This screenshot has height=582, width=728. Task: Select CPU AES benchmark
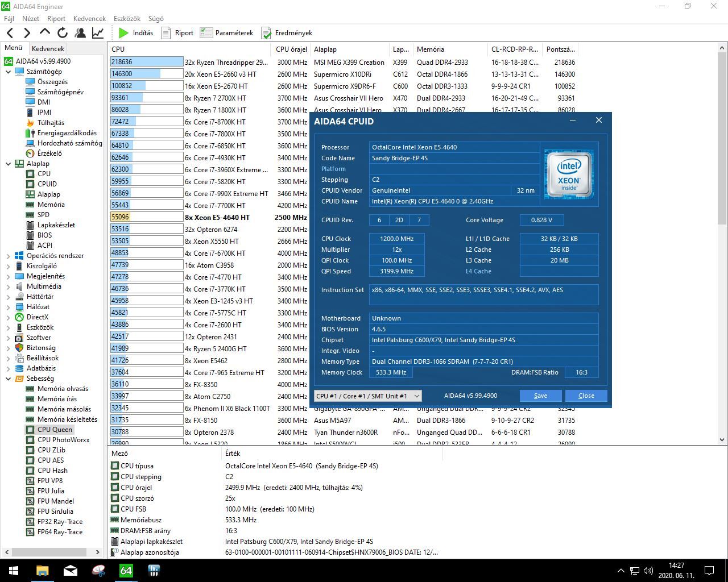(51, 460)
